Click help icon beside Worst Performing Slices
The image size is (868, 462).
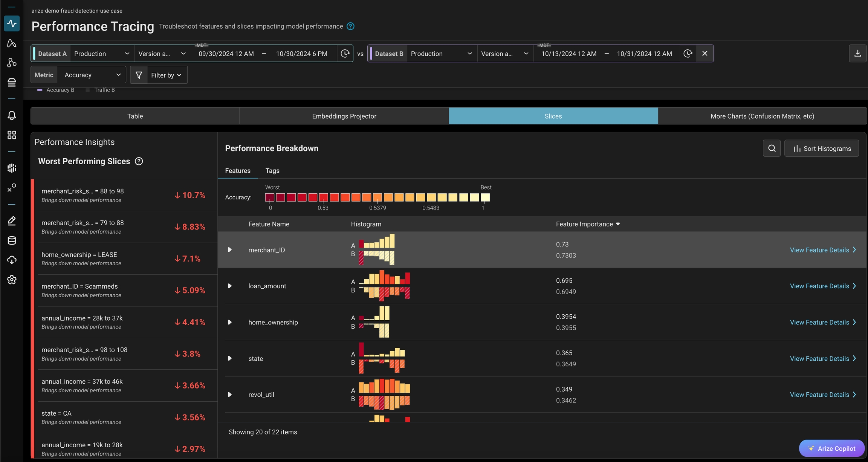coord(139,161)
